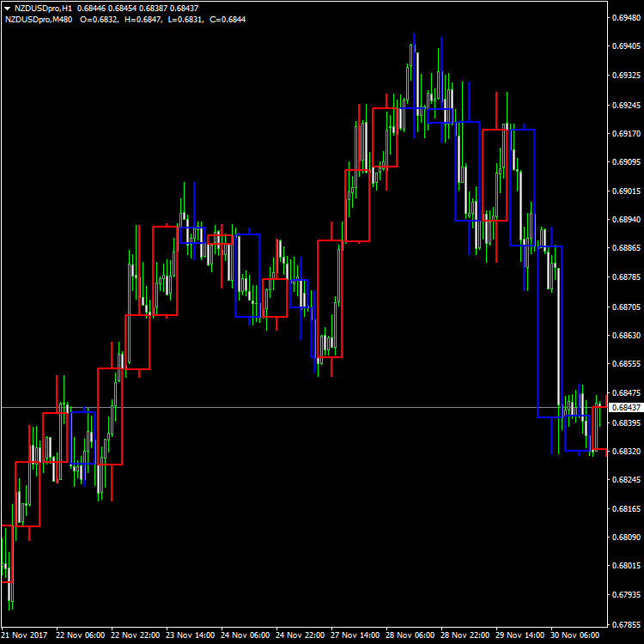Viewport: 644px width, 644px height.
Task: Click the 22 Nov 22:00 time label
Action: pyautogui.click(x=136, y=635)
